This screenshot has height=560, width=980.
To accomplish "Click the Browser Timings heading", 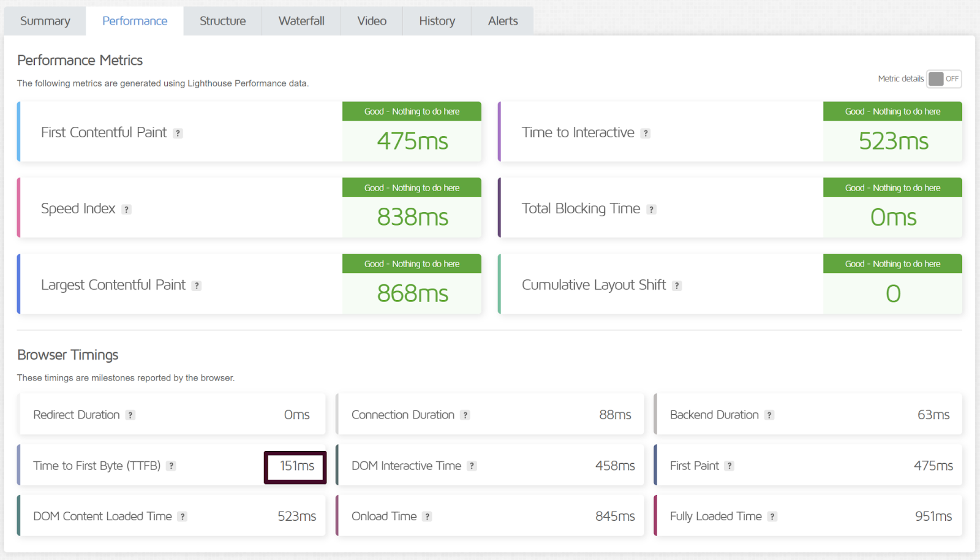I will click(x=67, y=355).
